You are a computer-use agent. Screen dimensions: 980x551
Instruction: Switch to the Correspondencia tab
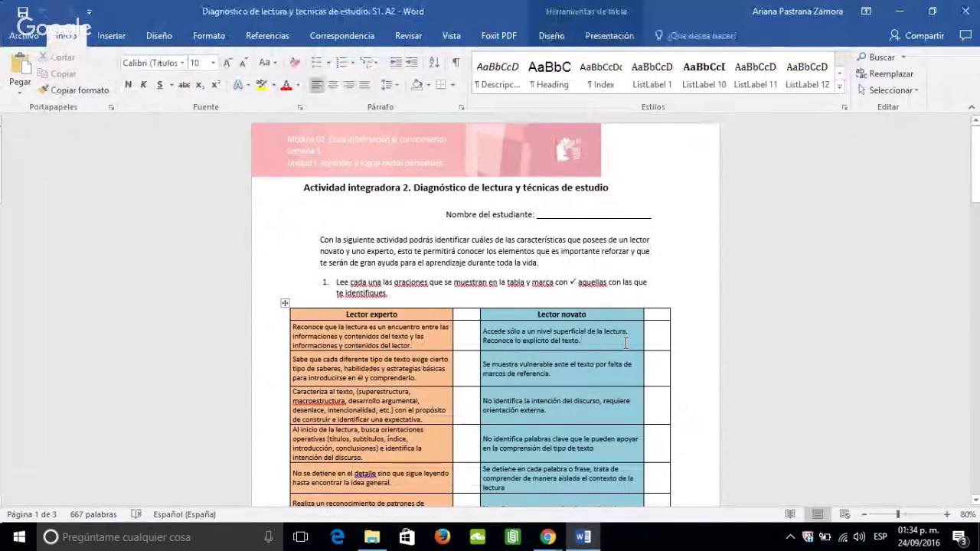(x=342, y=36)
